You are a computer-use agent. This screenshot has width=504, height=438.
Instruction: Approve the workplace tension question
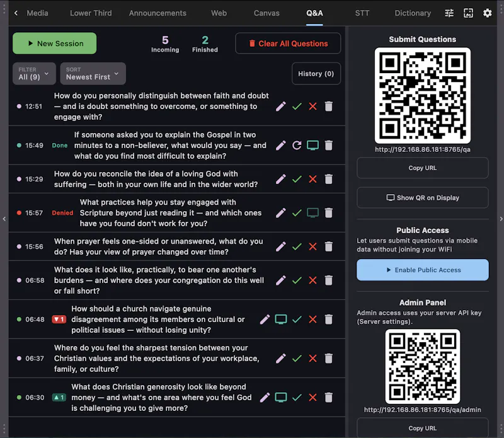[297, 358]
